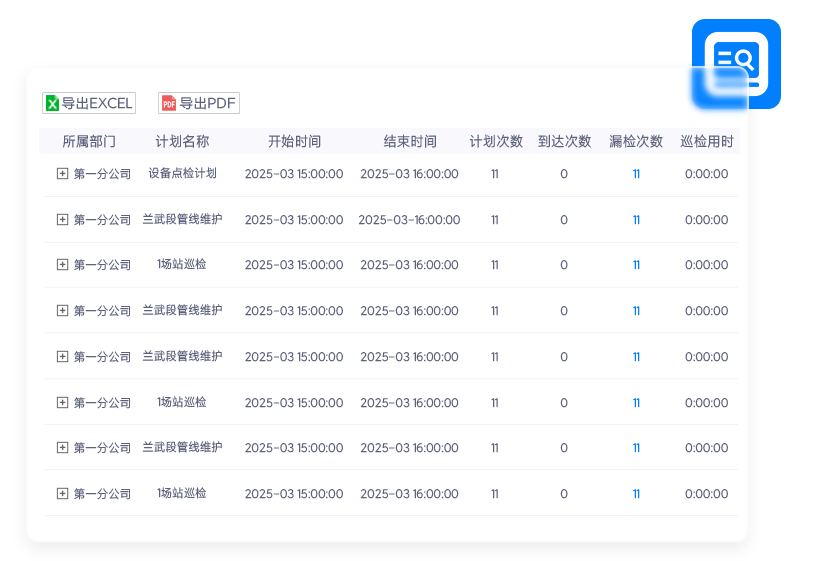Expand the first 1场站巡检 row
Screen dimensions: 816x561
[62, 265]
